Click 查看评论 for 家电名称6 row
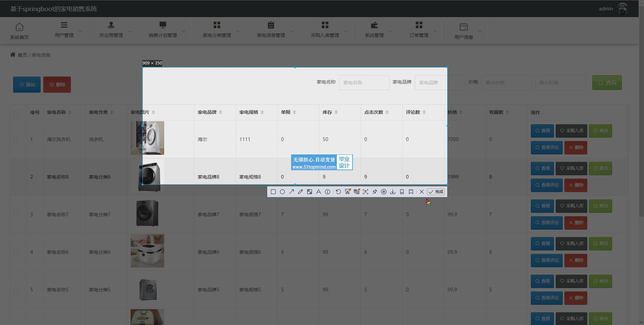This screenshot has height=325, width=644. (547, 260)
